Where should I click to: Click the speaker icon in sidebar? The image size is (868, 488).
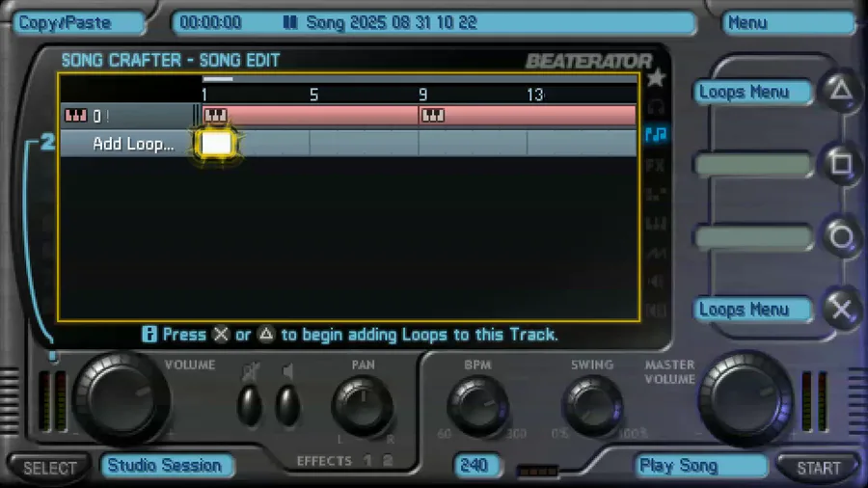656,282
